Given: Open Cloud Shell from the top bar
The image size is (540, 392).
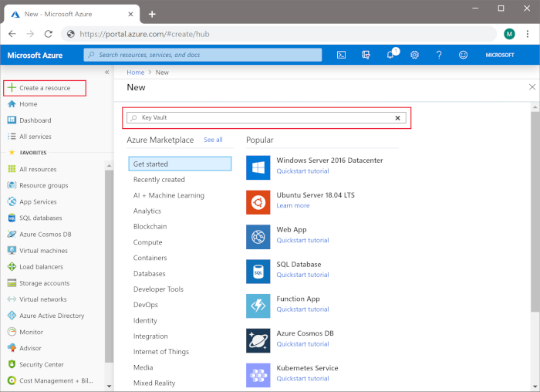Looking at the screenshot, I should (x=341, y=55).
